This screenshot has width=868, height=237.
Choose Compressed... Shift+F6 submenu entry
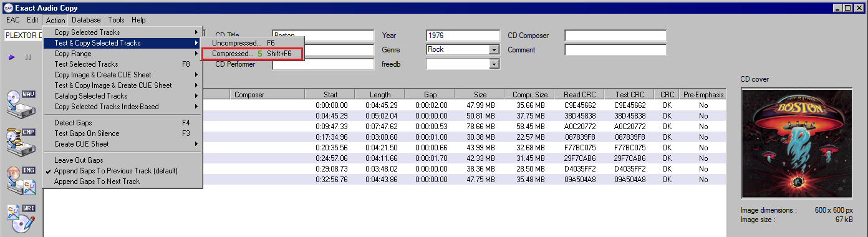click(252, 54)
